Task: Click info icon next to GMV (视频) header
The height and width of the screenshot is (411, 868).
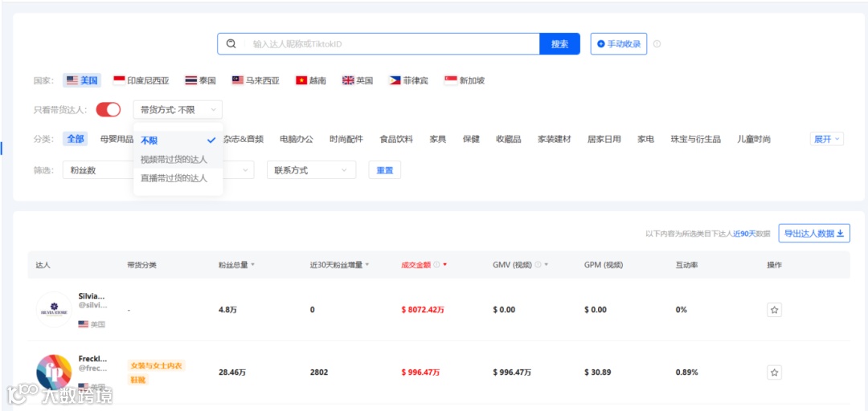Action: coord(538,264)
